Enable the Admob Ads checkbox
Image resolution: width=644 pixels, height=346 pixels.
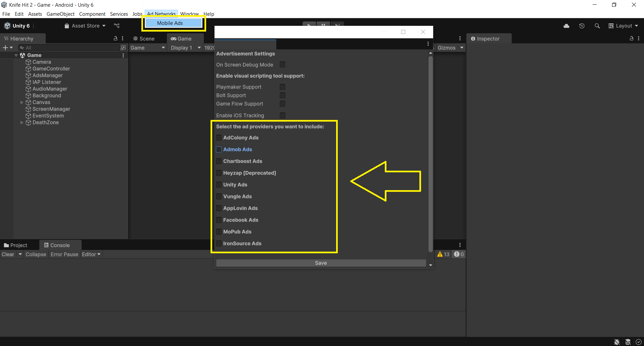pyautogui.click(x=219, y=149)
